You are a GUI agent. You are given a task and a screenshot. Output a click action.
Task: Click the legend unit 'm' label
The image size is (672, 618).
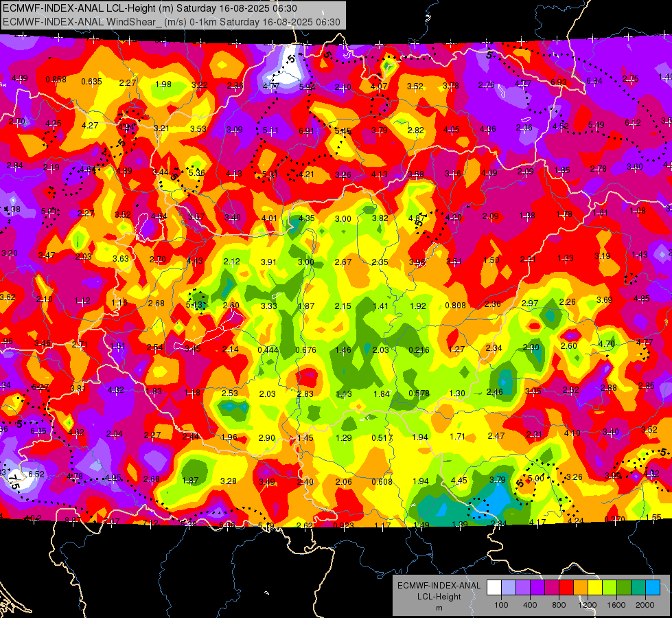coord(439,608)
